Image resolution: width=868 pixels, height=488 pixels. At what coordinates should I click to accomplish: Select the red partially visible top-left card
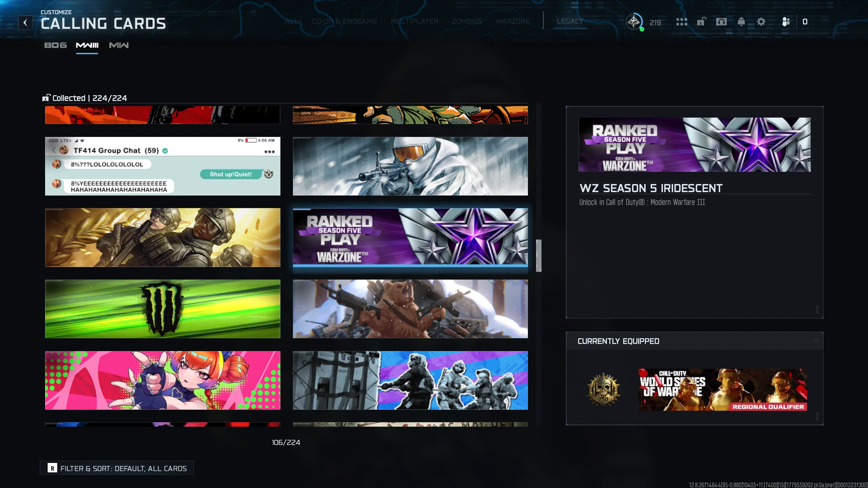pyautogui.click(x=163, y=115)
